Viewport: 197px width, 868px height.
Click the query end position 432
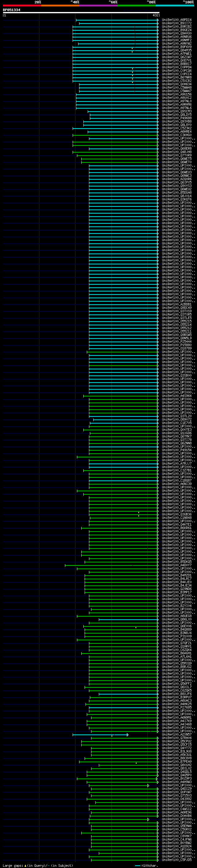pos(155,15)
